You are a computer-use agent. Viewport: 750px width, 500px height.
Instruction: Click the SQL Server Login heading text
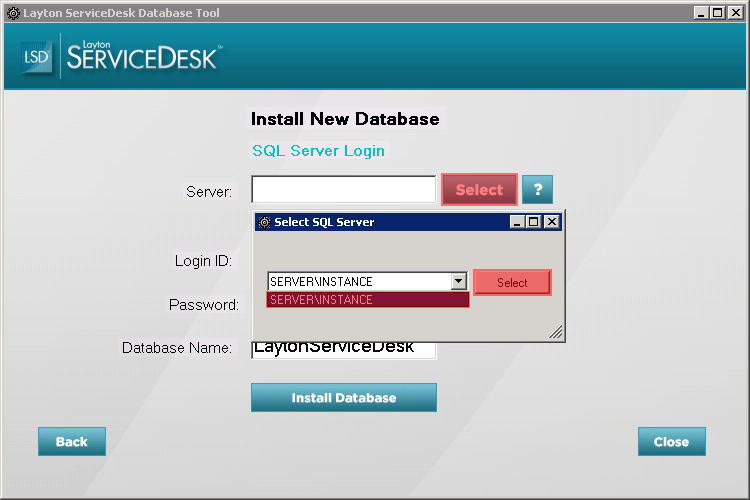(x=319, y=151)
